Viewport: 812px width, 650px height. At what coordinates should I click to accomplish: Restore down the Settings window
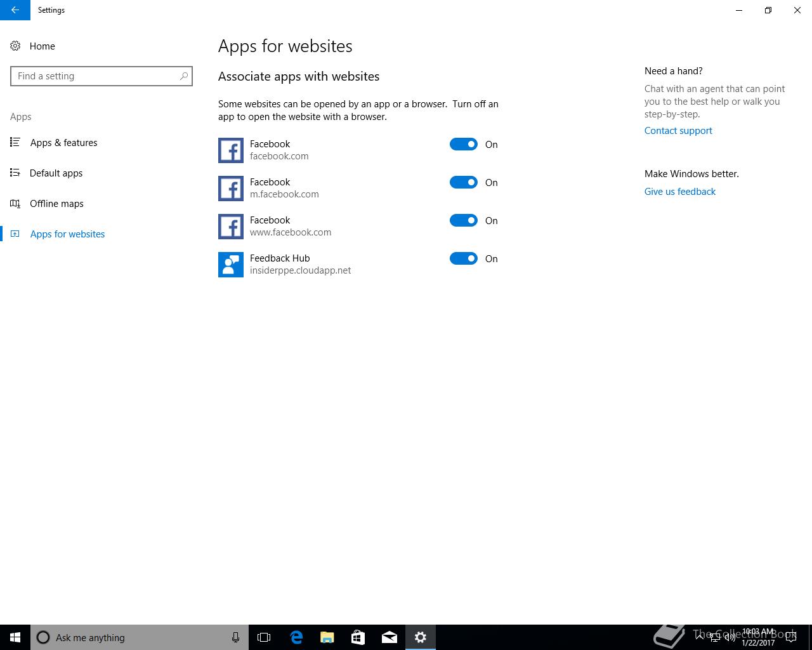point(768,10)
